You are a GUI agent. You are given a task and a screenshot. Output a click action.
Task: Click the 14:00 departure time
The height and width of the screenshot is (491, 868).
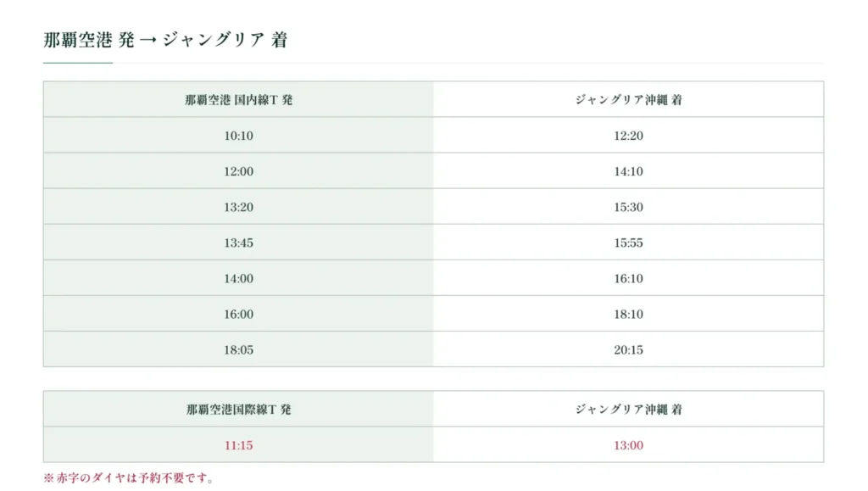pos(238,278)
